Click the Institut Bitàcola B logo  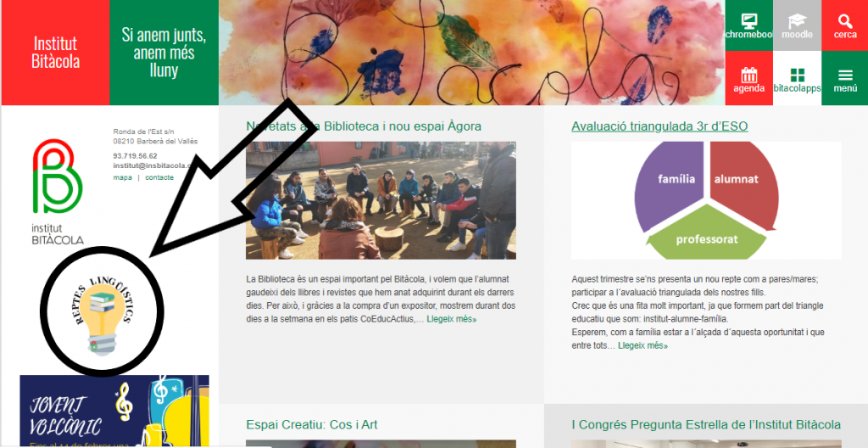[58, 192]
